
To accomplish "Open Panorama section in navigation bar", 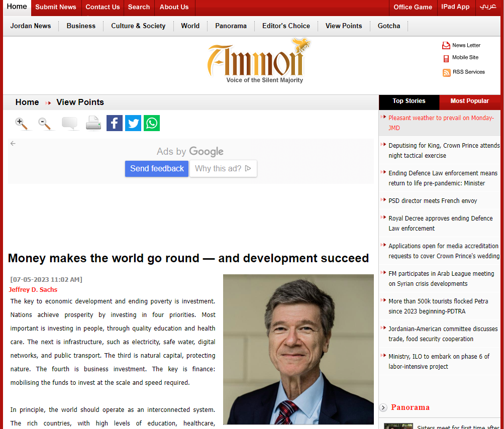I will click(x=231, y=26).
